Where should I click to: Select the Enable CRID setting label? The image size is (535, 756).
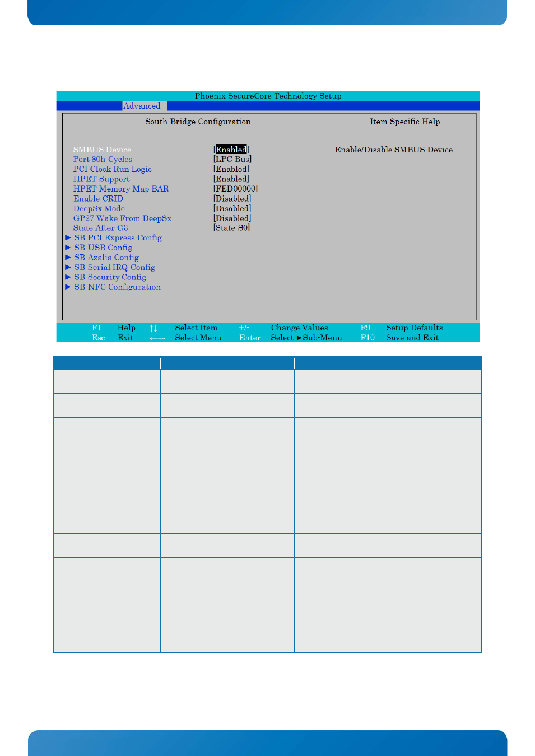pyautogui.click(x=99, y=199)
